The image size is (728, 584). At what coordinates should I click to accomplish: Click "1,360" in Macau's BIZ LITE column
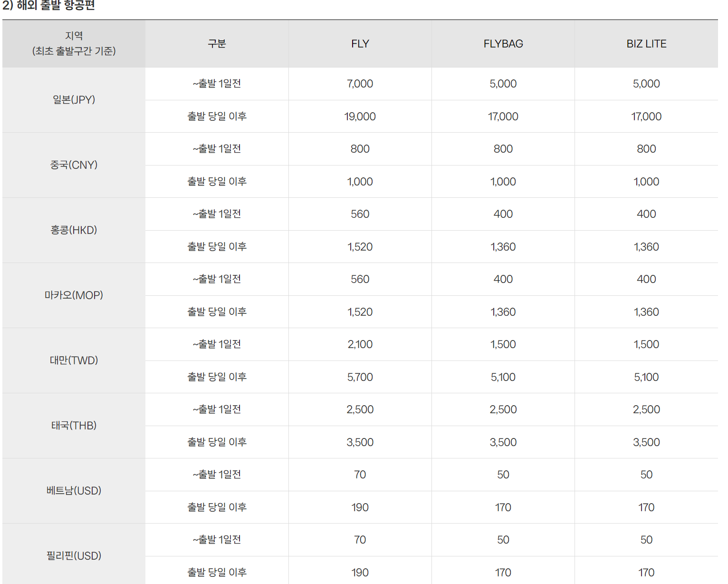[646, 312]
